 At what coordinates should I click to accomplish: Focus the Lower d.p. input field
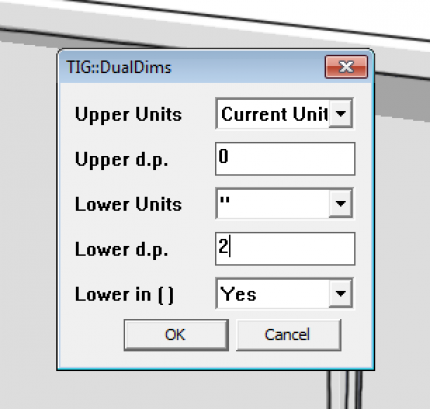(x=285, y=249)
